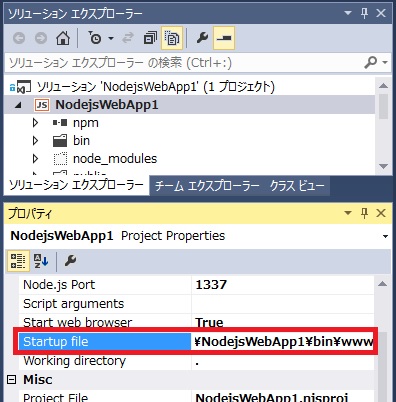Click the Property Pages wrench in Properties panel
Image resolution: width=396 pixels, height=402 pixels.
tap(70, 261)
